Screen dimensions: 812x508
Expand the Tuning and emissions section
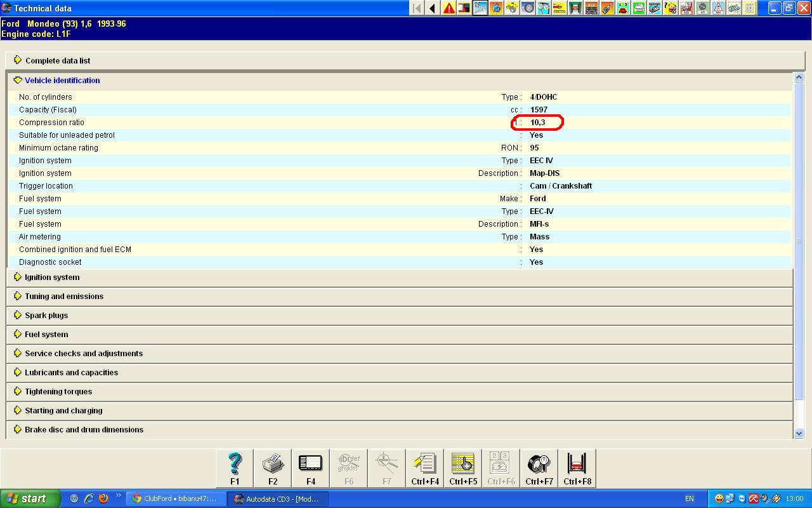point(63,297)
